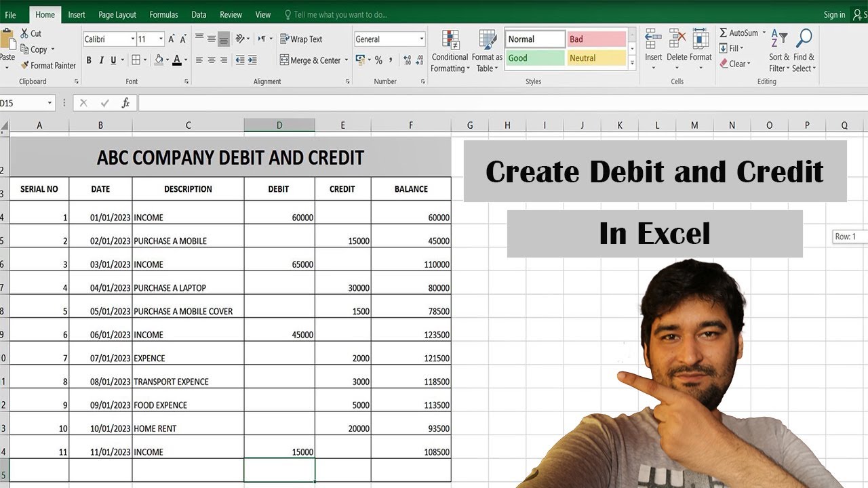Apply the Good cell style swatch

point(535,58)
